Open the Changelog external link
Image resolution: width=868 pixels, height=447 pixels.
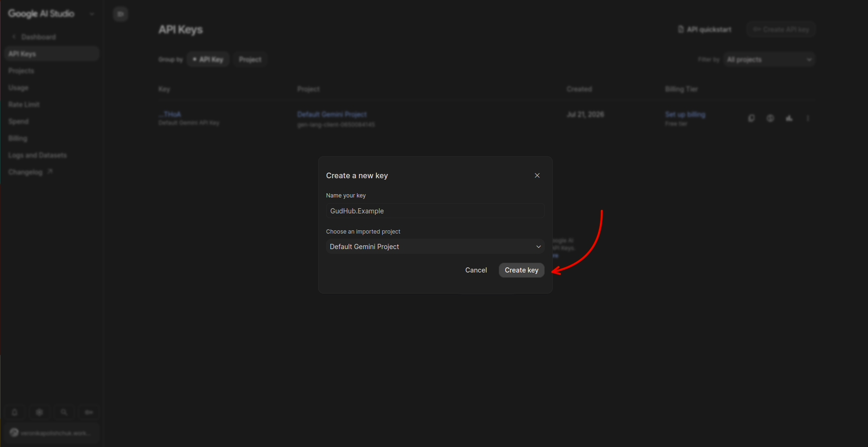click(30, 172)
